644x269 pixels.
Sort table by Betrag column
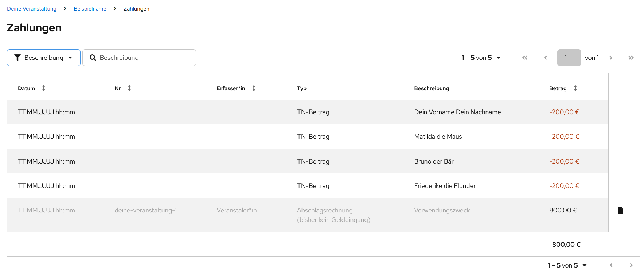tap(575, 88)
